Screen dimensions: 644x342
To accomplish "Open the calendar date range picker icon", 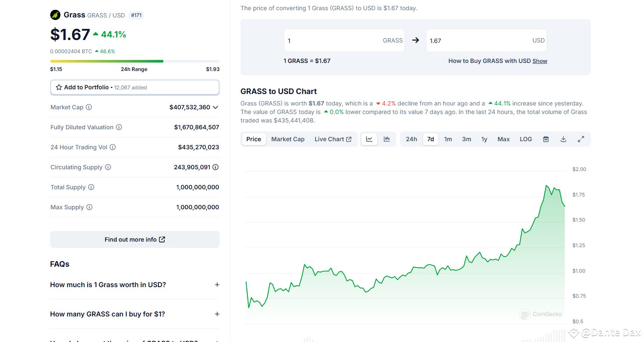I will tap(545, 139).
